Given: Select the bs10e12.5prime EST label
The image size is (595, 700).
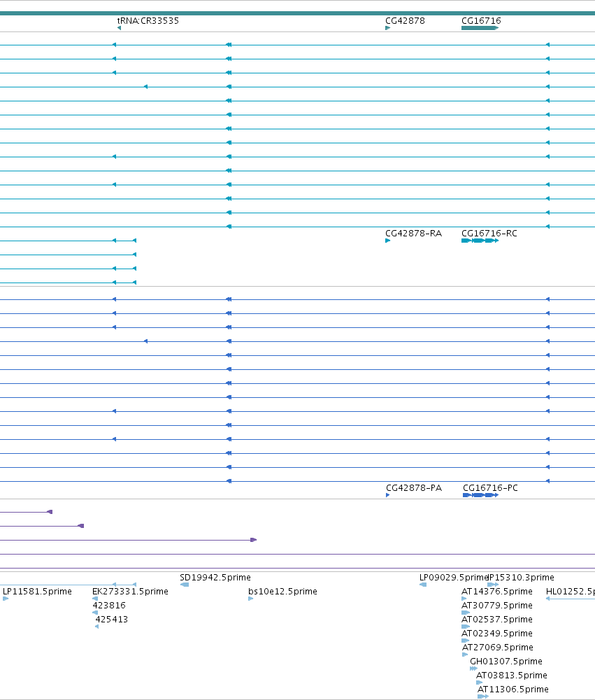Looking at the screenshot, I should [x=282, y=591].
